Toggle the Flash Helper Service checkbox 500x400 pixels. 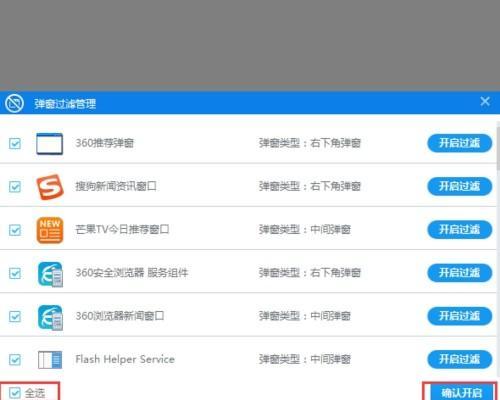click(15, 360)
